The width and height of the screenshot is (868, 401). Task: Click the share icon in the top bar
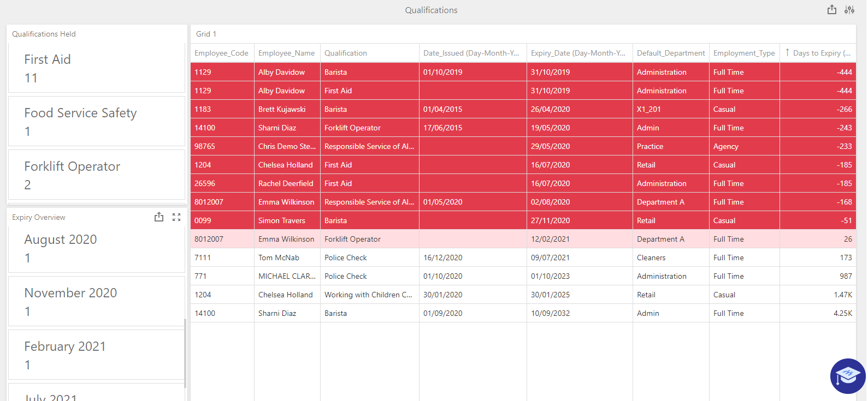(831, 10)
